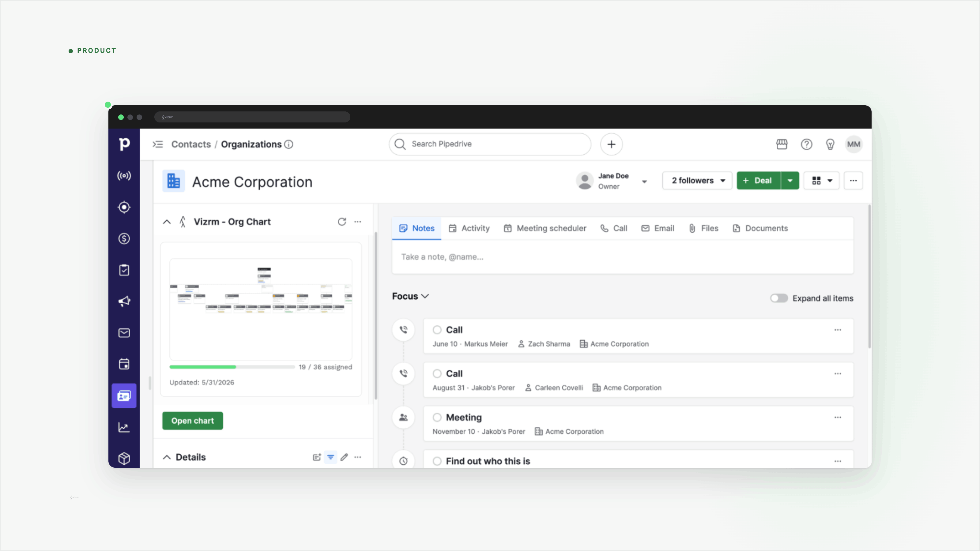Open the Deal button dropdown arrow

pos(790,181)
